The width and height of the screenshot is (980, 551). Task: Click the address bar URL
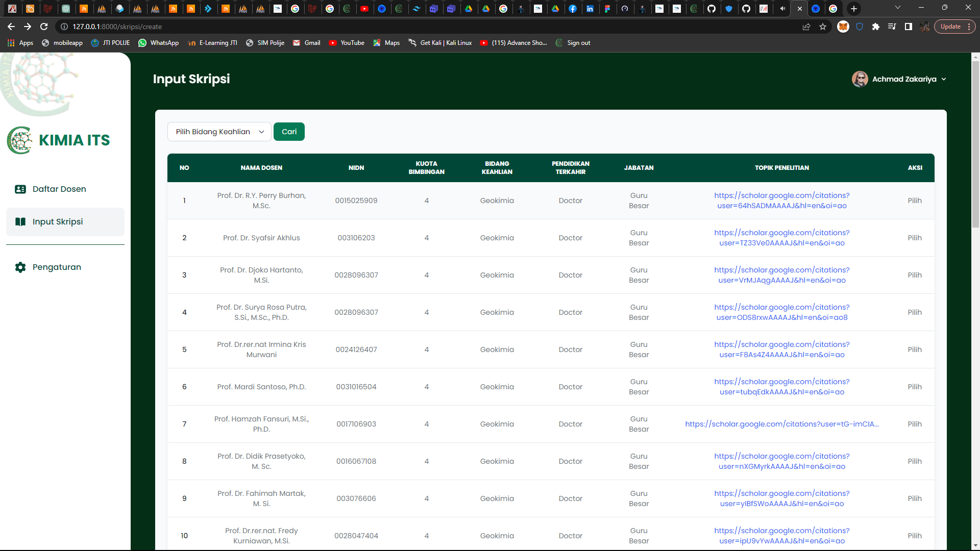(117, 27)
